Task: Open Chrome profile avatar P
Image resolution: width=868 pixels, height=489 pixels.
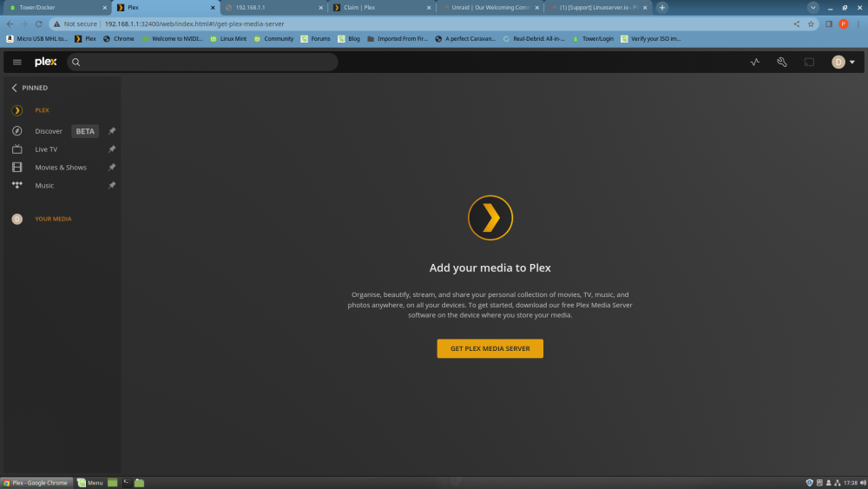Action: (843, 23)
